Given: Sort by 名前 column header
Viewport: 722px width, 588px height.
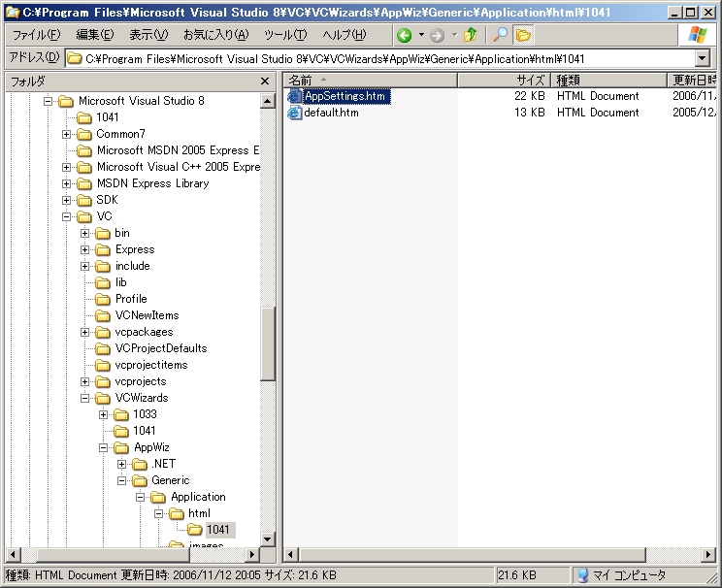Looking at the screenshot, I should click(x=371, y=81).
